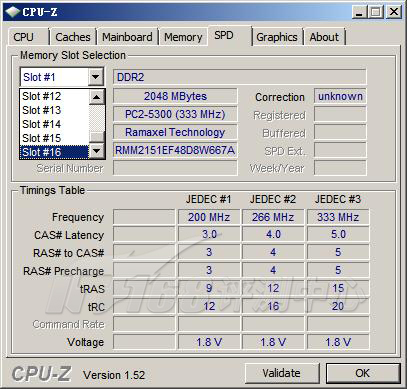This screenshot has width=407, height=389.
Task: Open the Graphics tab
Action: [277, 37]
